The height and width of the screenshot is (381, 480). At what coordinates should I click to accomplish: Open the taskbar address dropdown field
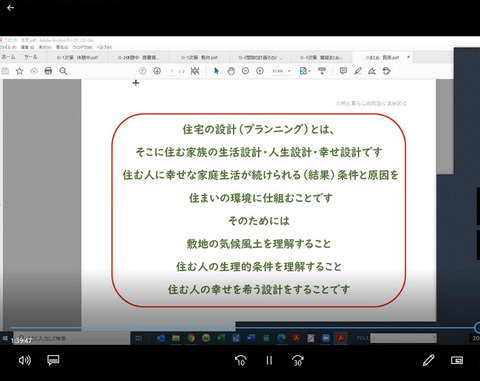tap(403, 338)
